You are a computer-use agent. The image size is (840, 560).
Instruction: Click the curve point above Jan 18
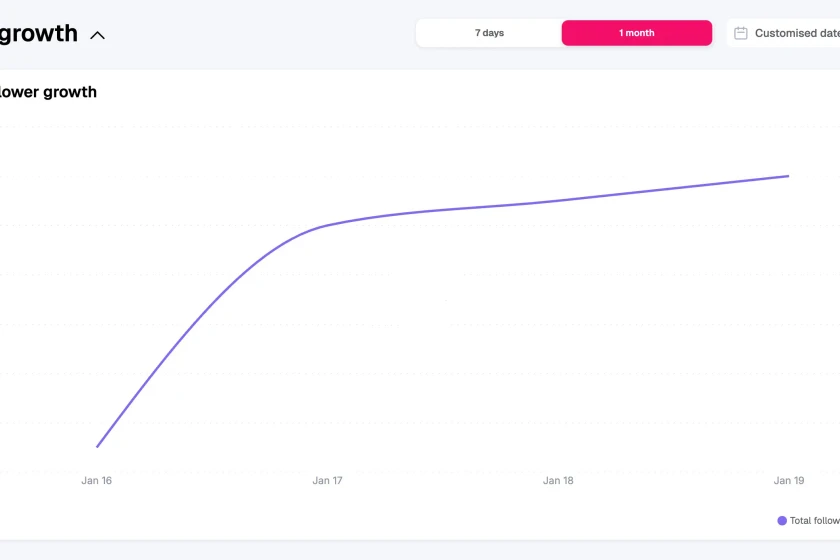coord(558,200)
